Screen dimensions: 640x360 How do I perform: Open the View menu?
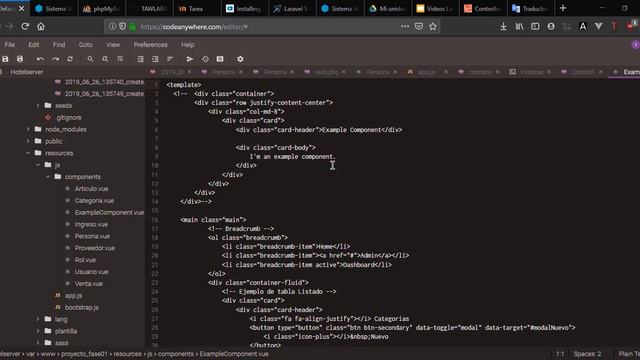coord(113,45)
